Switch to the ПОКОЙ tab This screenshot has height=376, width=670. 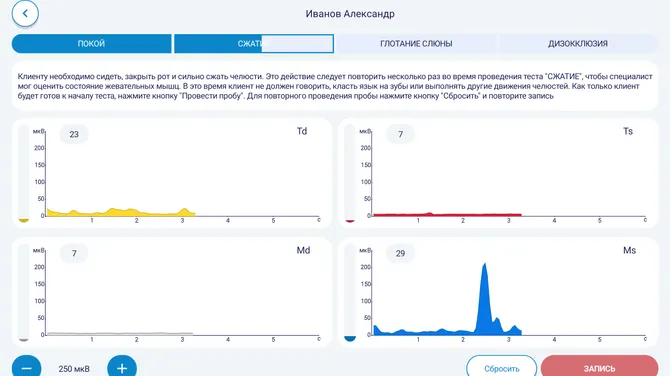tap(91, 44)
